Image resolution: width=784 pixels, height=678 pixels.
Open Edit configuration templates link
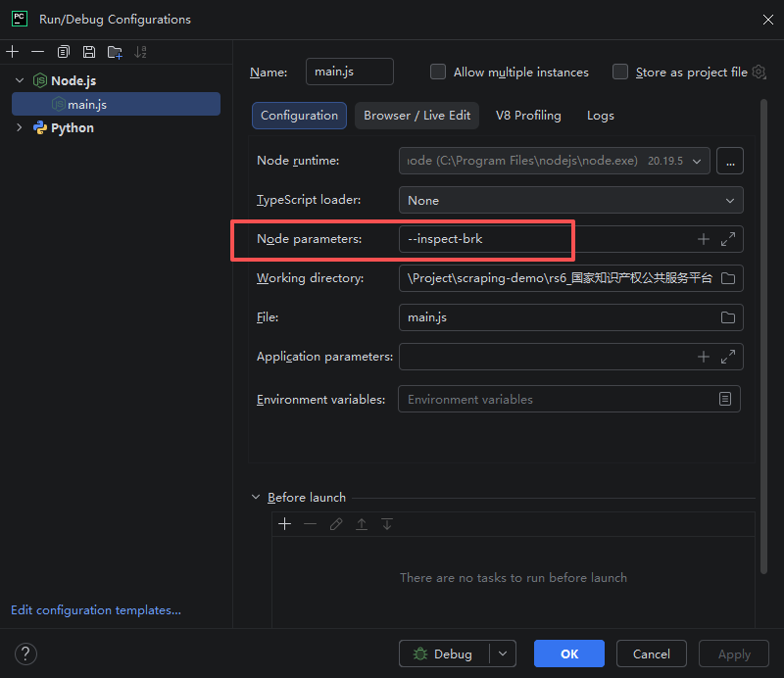point(95,609)
